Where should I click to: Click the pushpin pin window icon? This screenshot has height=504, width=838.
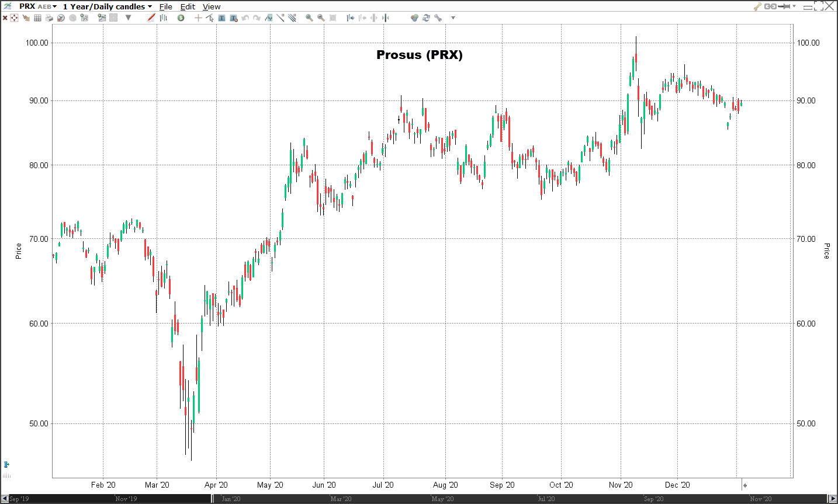pyautogui.click(x=785, y=6)
